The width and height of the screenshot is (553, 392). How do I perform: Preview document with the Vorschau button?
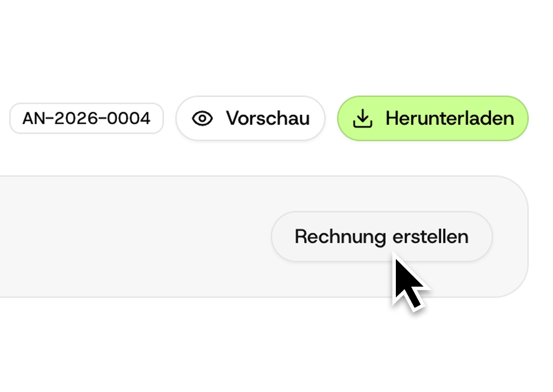(x=250, y=119)
